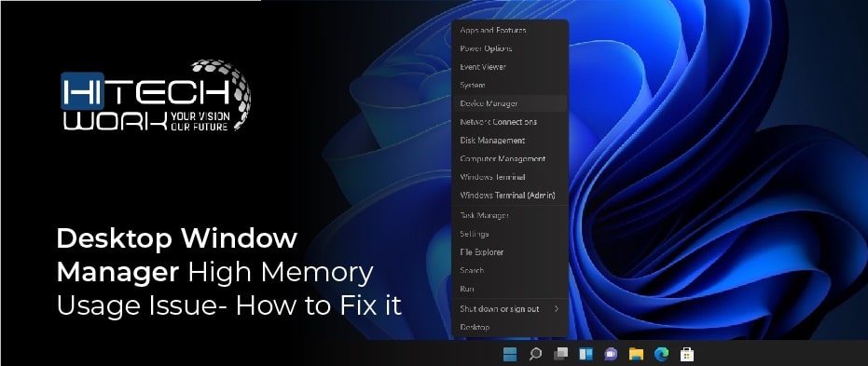Open Microsoft Store icon on taskbar
Image resolution: width=868 pixels, height=366 pixels.
click(x=686, y=354)
